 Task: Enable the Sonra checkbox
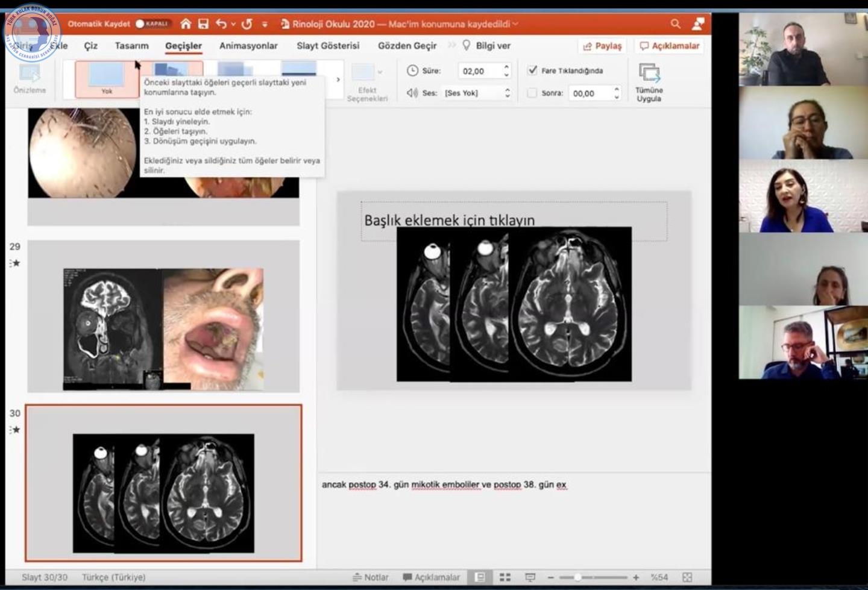(x=532, y=93)
